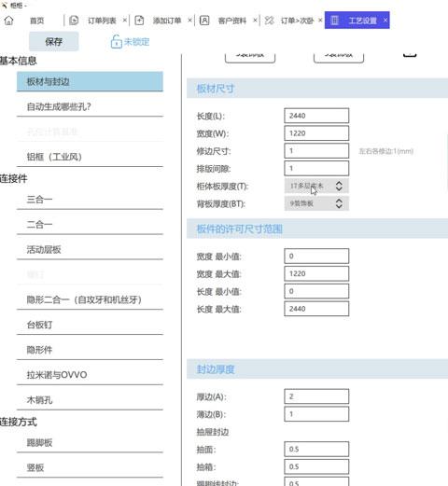Select 台板钉 in sidebar
Screen dimensions: 448x486
90,325
